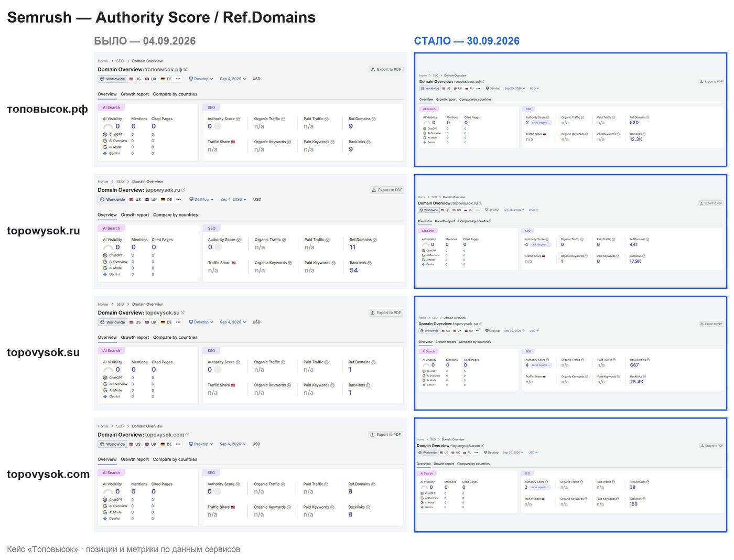Click Backlinks value 54 in topowysok.ru Sep 4 panel
The height and width of the screenshot is (560, 734).
(354, 271)
